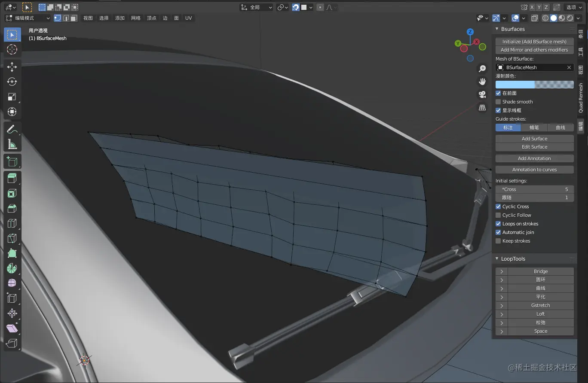
Task: Enable the Keep strokes checkbox
Action: pos(498,241)
